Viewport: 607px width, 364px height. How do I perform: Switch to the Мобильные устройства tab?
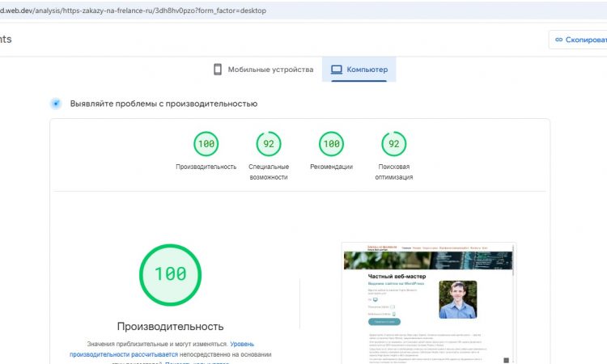click(263, 70)
